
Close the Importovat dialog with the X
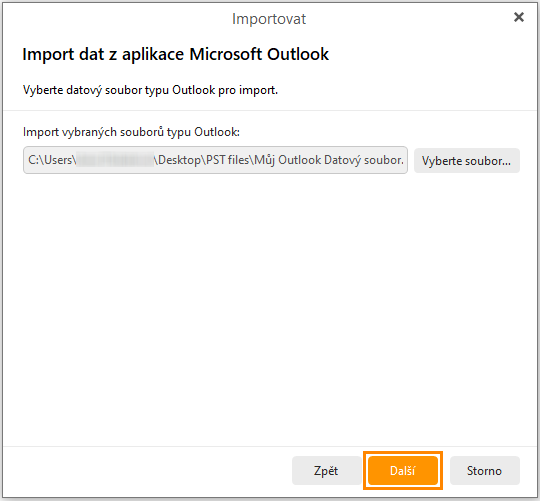pos(519,17)
